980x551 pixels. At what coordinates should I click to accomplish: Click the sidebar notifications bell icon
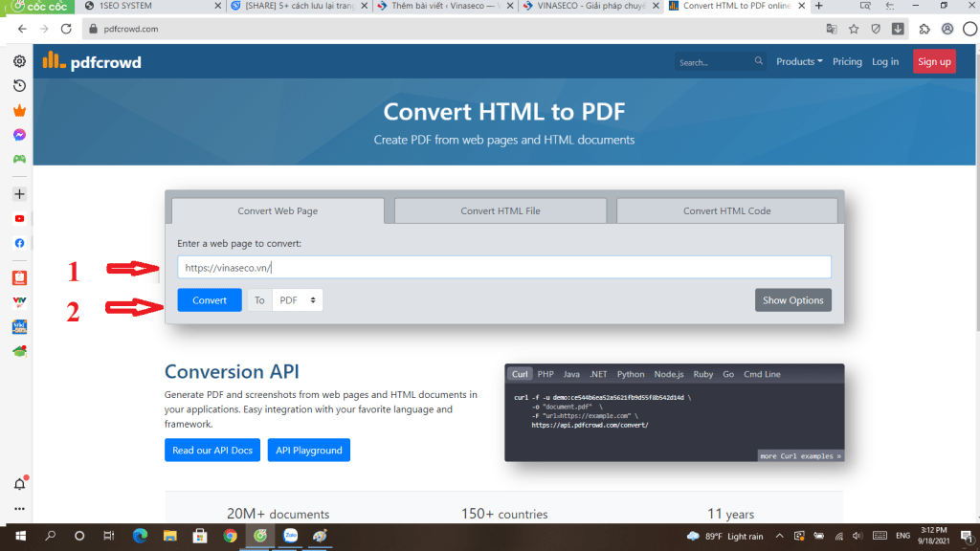click(19, 484)
